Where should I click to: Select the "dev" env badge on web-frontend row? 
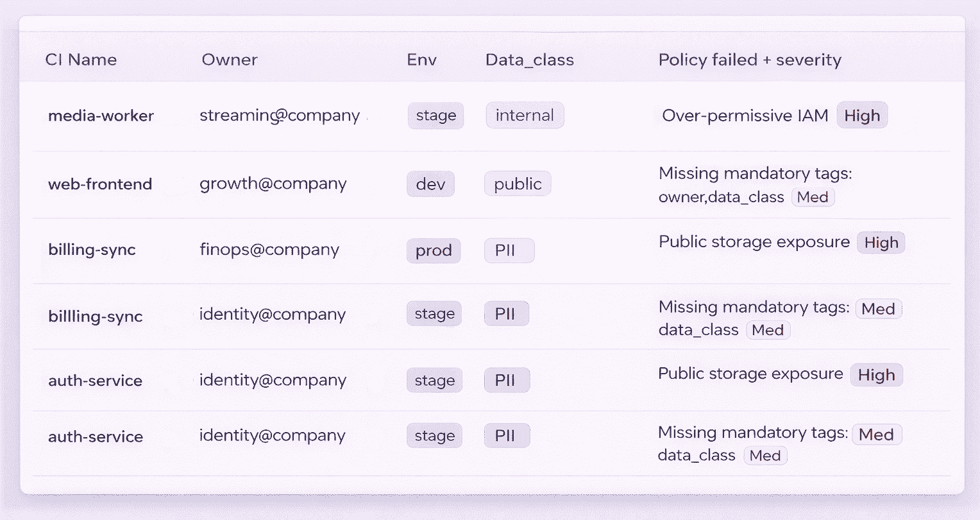430,184
